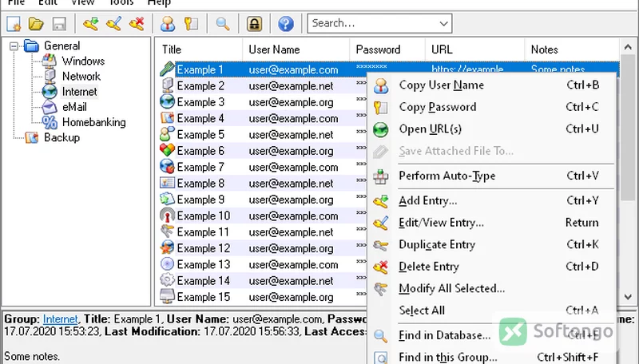Collapse the General group tree node
The height and width of the screenshot is (364, 639).
click(14, 46)
